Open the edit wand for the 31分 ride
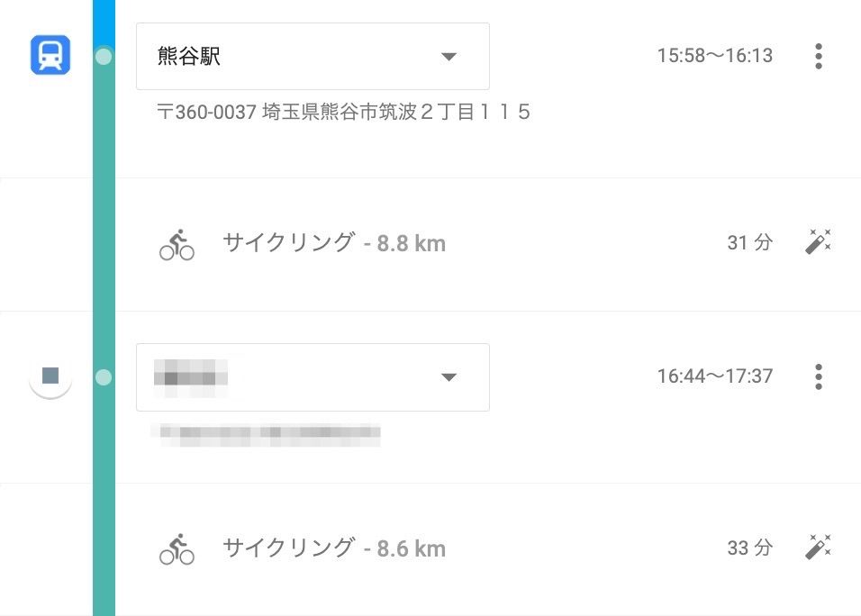 [818, 242]
